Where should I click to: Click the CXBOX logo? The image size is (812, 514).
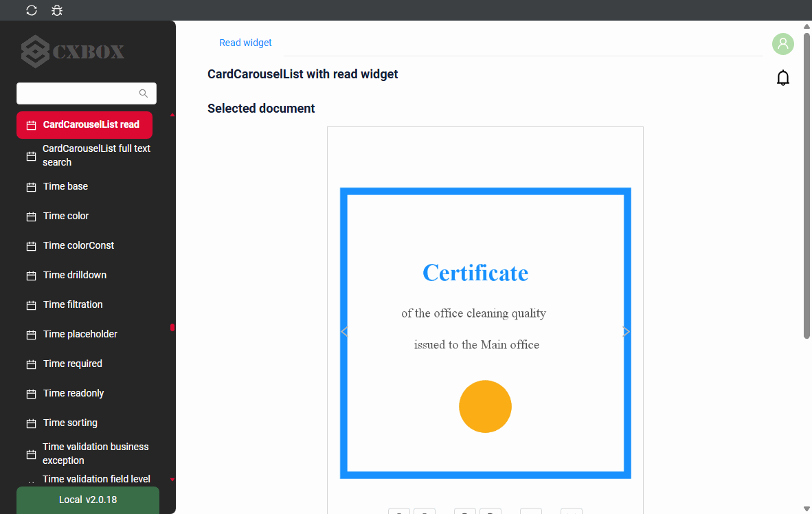coord(73,52)
